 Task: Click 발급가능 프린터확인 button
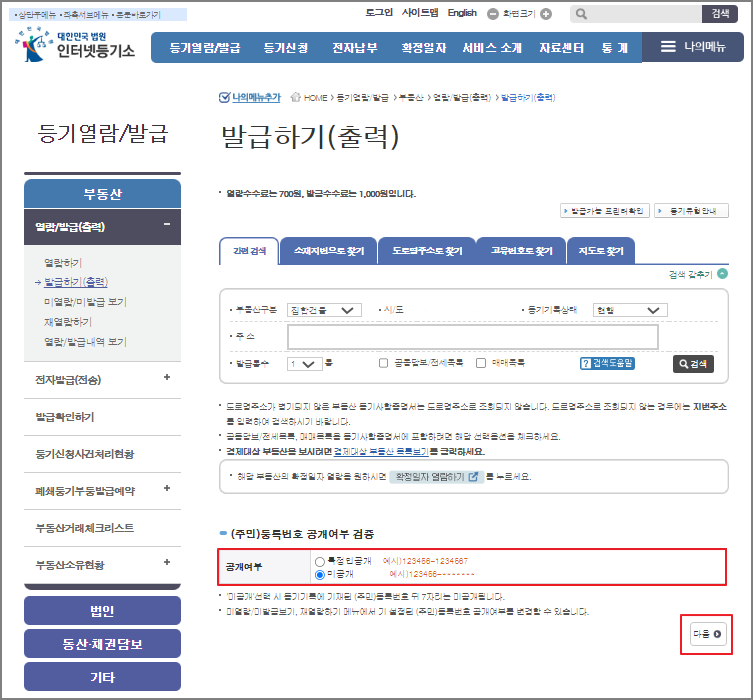[605, 211]
